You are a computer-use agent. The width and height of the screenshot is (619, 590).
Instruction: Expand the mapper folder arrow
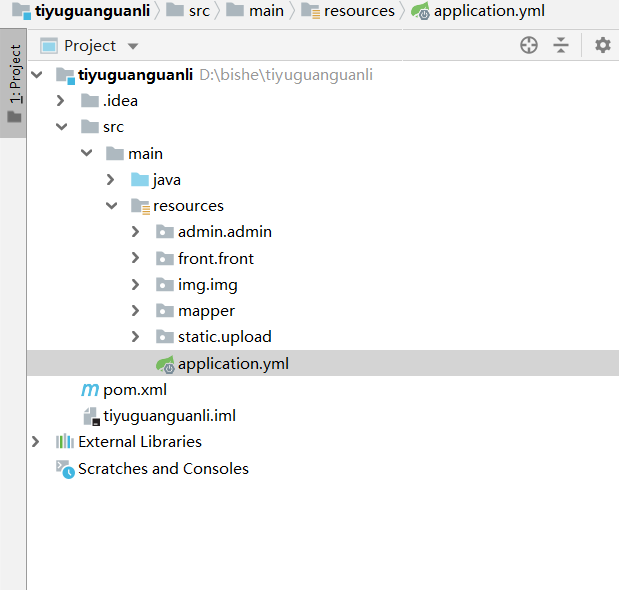pos(136,311)
